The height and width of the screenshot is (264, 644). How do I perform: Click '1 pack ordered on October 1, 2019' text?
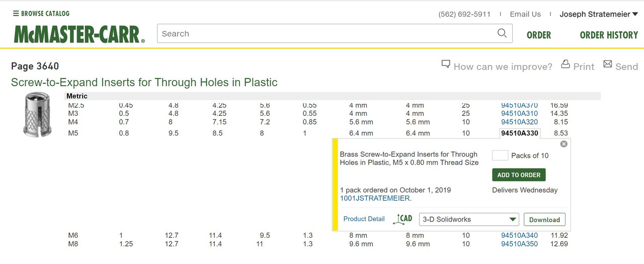(395, 190)
